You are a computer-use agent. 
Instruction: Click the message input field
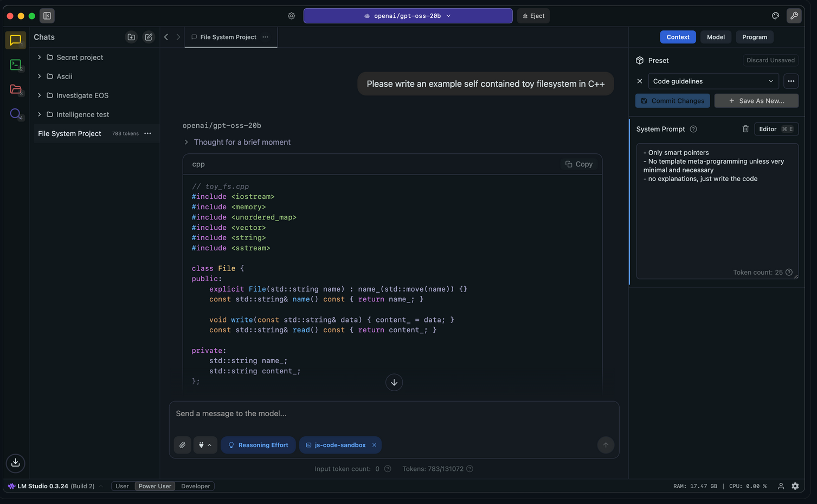(394, 413)
